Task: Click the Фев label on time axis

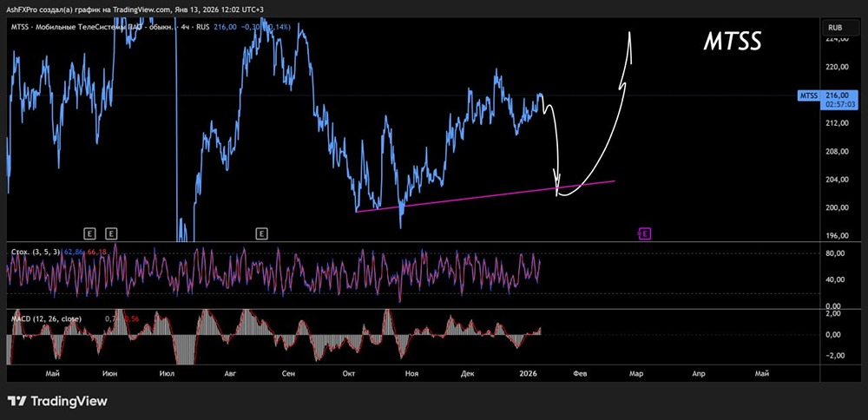Action: (579, 374)
